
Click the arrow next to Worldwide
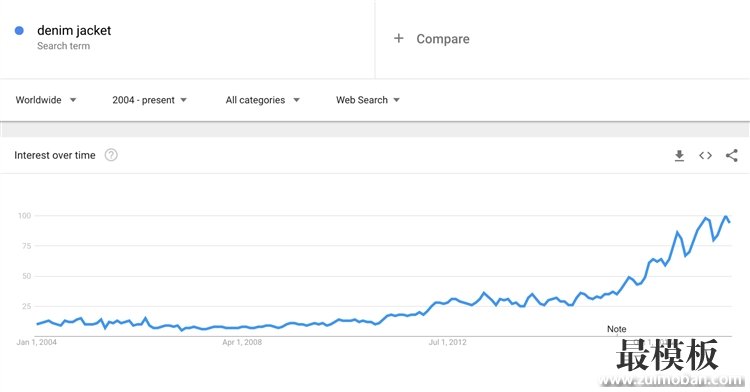pos(73,100)
